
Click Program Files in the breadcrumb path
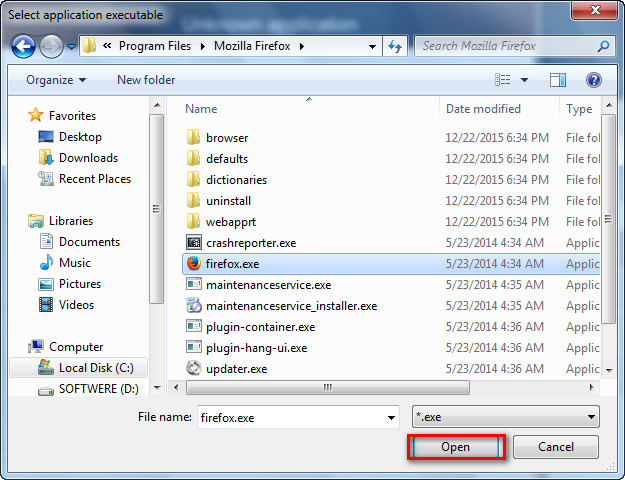(x=155, y=46)
